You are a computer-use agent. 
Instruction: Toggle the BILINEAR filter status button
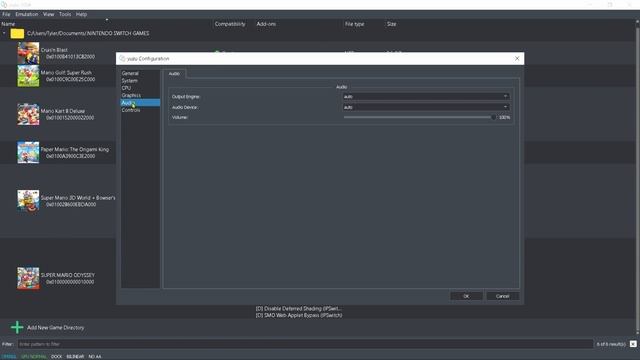(75, 357)
